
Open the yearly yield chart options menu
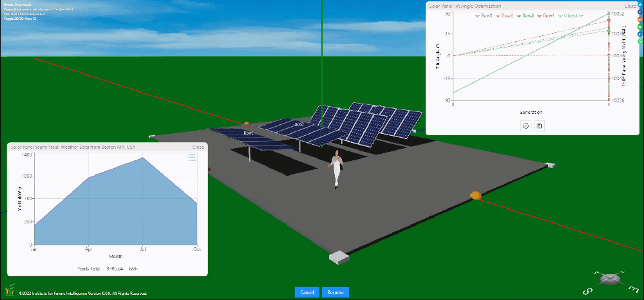(x=191, y=156)
